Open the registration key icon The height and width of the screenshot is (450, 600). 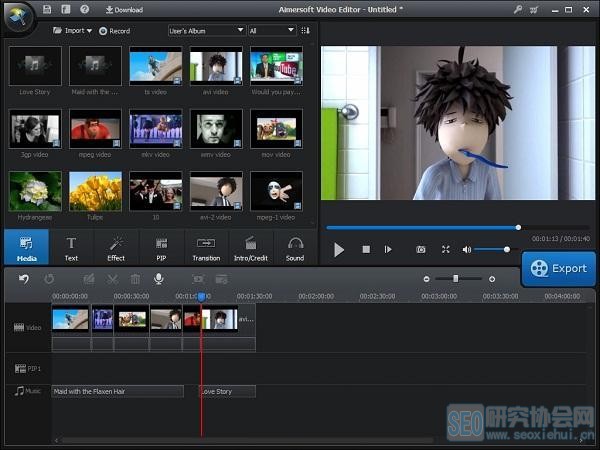[518, 10]
